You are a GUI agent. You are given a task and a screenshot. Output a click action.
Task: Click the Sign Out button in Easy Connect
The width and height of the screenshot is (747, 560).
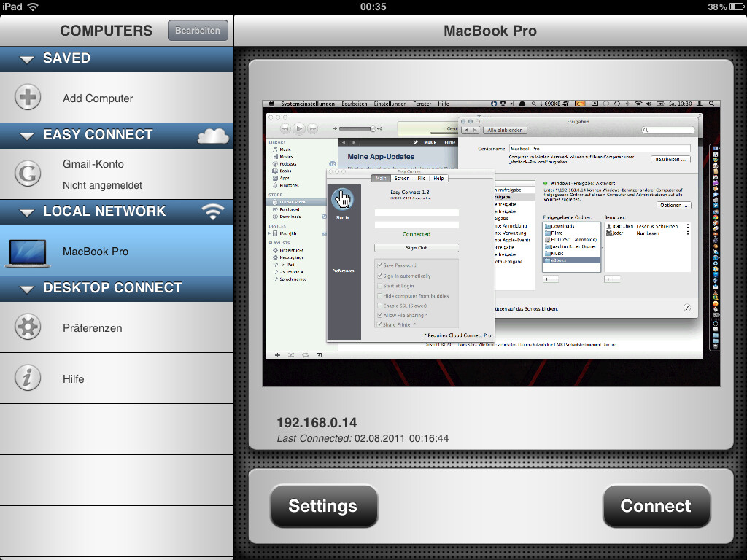point(416,247)
